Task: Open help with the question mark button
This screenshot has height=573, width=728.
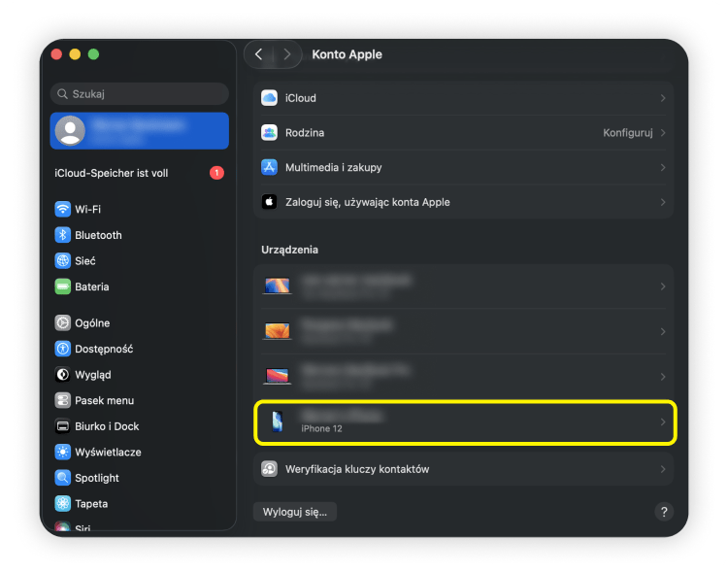Action: point(664,512)
